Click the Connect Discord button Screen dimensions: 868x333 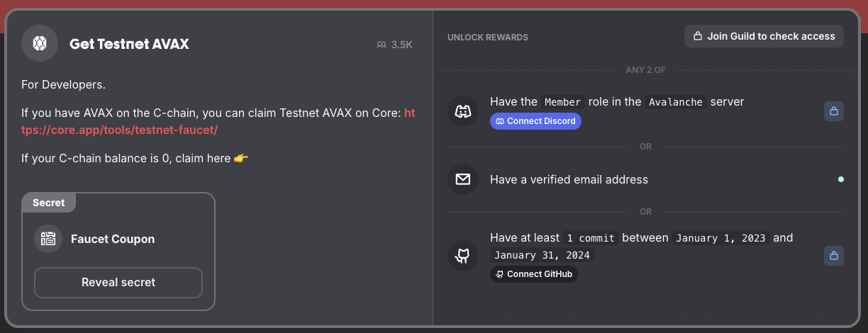coord(535,121)
